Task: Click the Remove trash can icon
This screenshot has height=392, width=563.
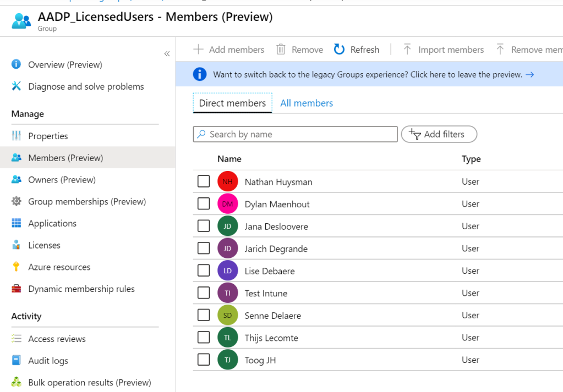Action: click(281, 49)
